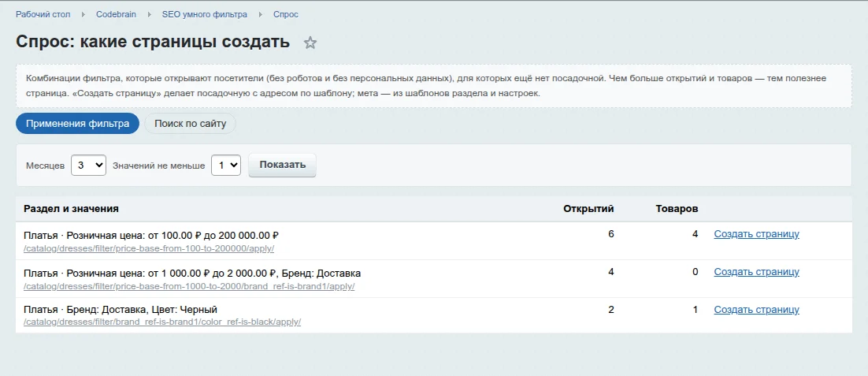This screenshot has height=376, width=868.
Task: Click opens count 4 in second row
Action: pos(611,272)
